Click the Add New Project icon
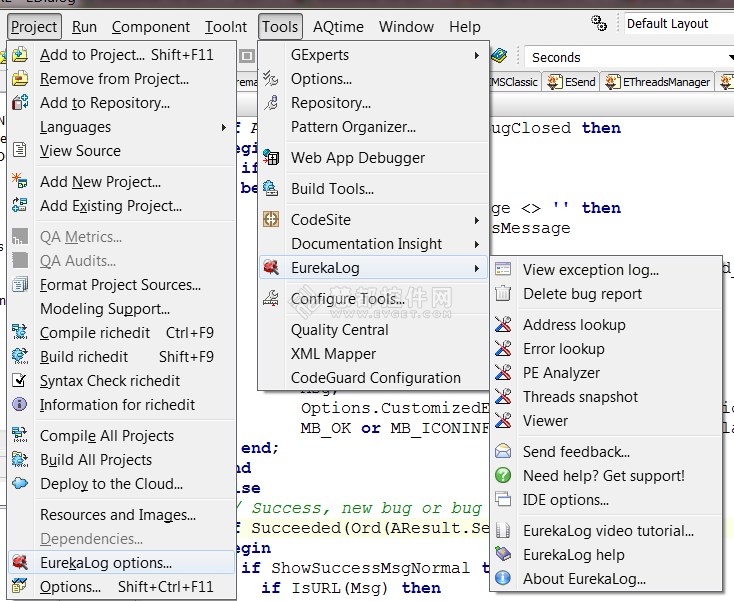Viewport: 734px width, 601px height. pos(20,181)
